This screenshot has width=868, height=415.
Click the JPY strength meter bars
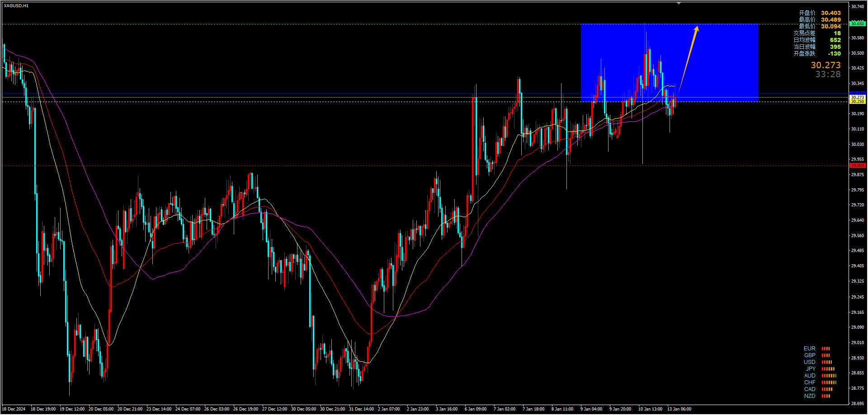pyautogui.click(x=828, y=369)
